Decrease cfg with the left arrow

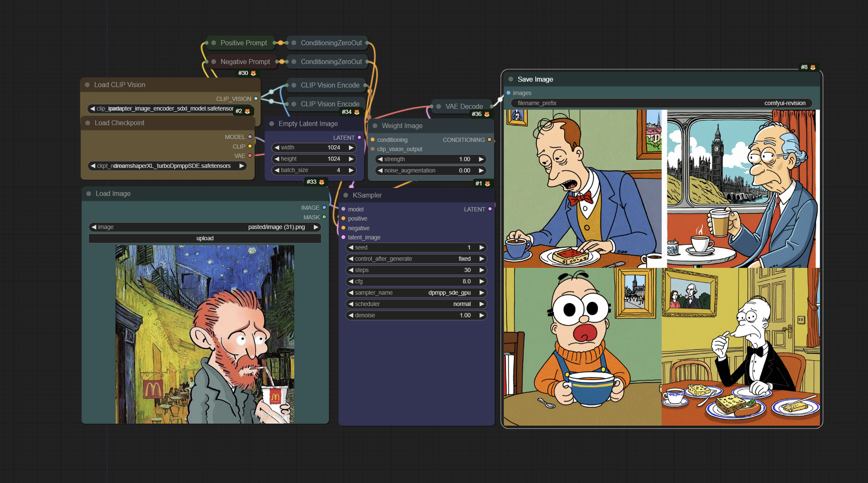351,281
